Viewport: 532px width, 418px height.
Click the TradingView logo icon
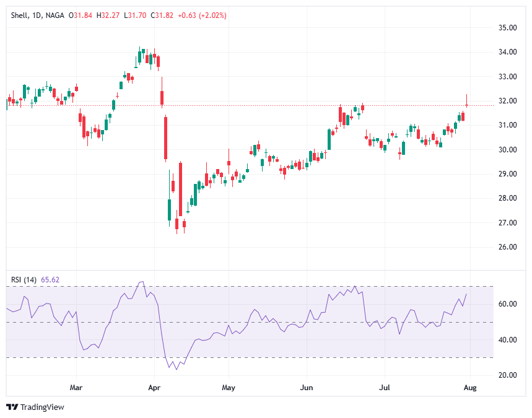point(12,407)
